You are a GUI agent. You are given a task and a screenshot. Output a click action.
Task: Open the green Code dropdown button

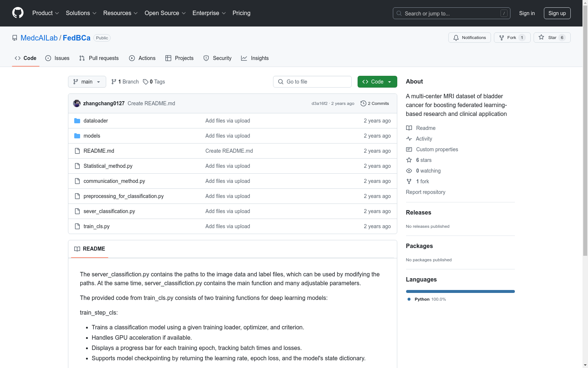(x=377, y=82)
